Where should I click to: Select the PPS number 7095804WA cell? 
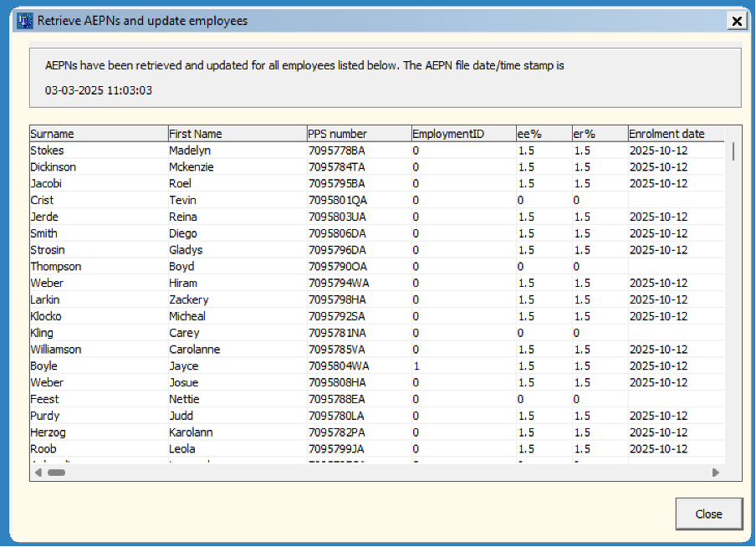[339, 366]
